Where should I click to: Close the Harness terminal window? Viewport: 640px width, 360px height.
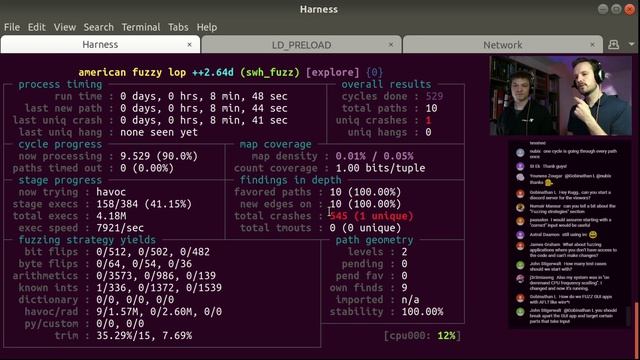point(630,9)
